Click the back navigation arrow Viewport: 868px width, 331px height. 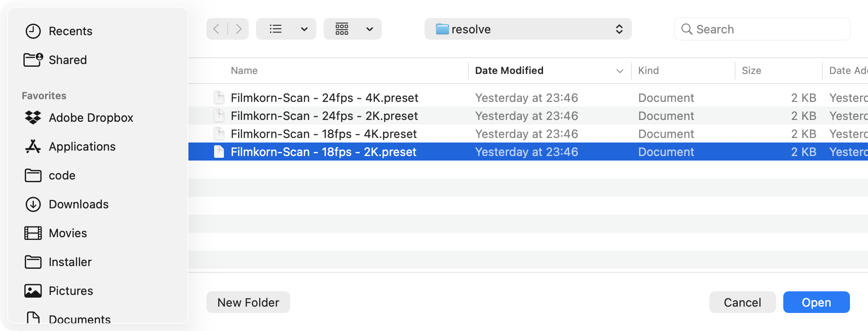217,29
